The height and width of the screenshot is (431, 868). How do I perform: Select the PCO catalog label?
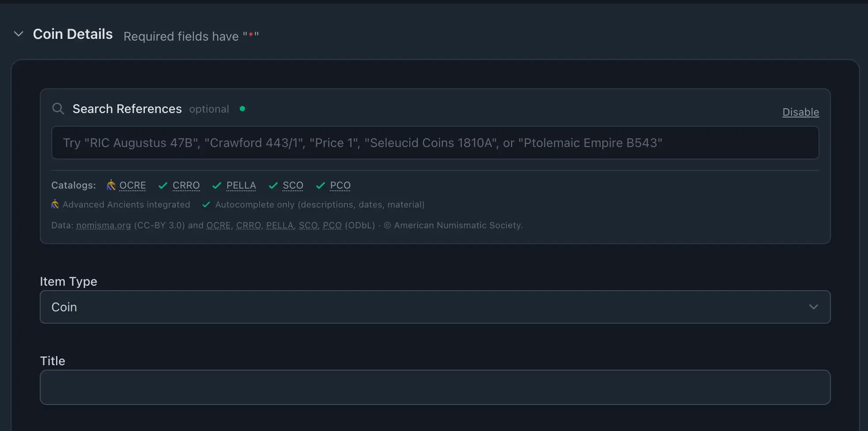340,185
